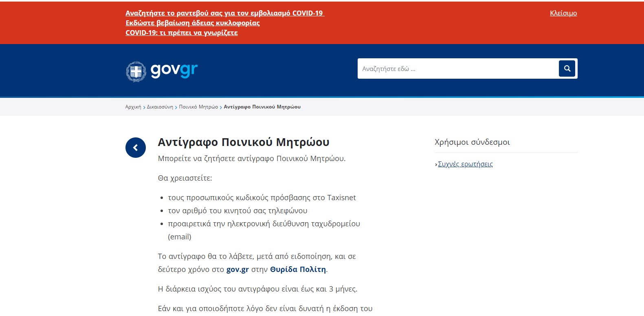Viewport: 644px width, 316px height.
Task: Open the Θυρίδα Πολίτη link
Action: tap(298, 270)
